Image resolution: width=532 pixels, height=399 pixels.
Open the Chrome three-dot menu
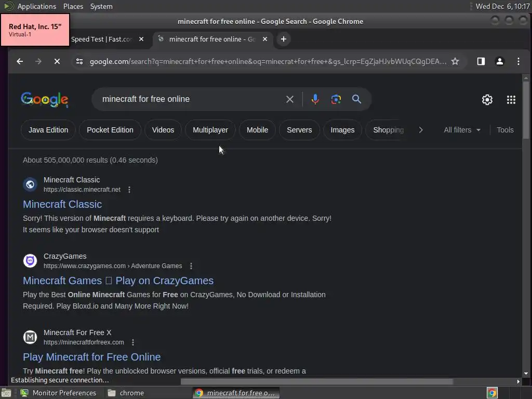point(518,61)
